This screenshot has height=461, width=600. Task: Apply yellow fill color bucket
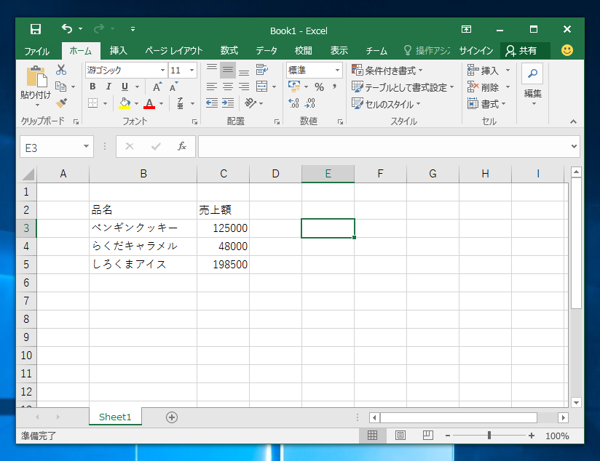[x=124, y=103]
